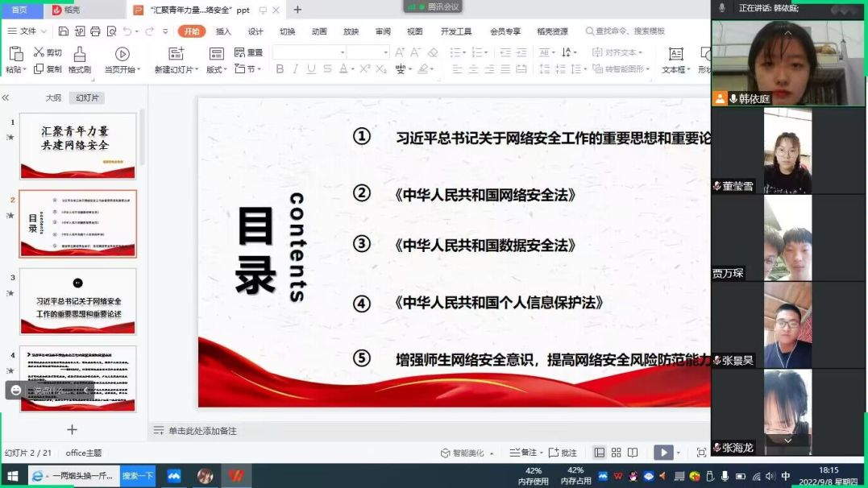The width and height of the screenshot is (868, 488).
Task: Open the Insert (插入) ribbon tab
Action: pos(223,31)
